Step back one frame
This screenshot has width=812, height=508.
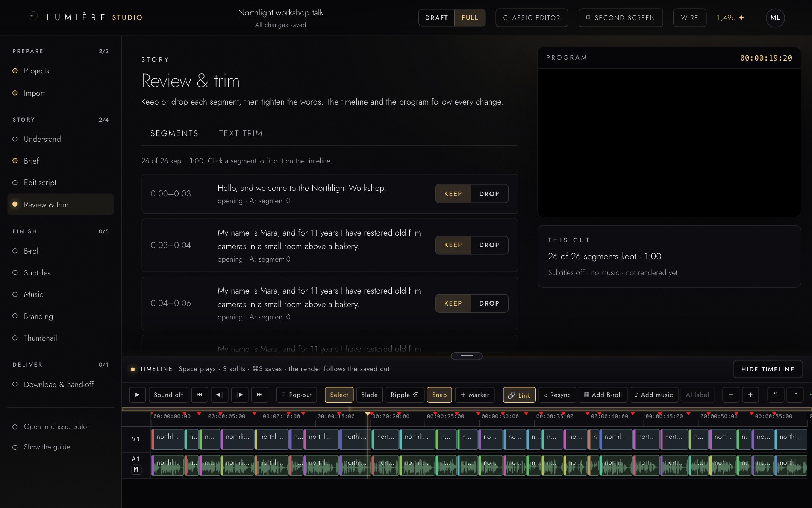click(220, 395)
